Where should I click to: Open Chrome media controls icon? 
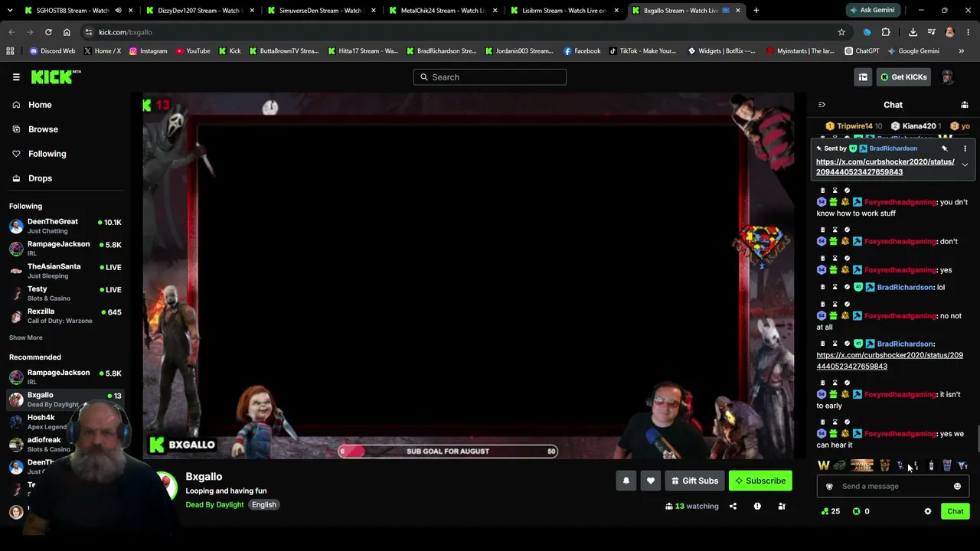point(931,32)
